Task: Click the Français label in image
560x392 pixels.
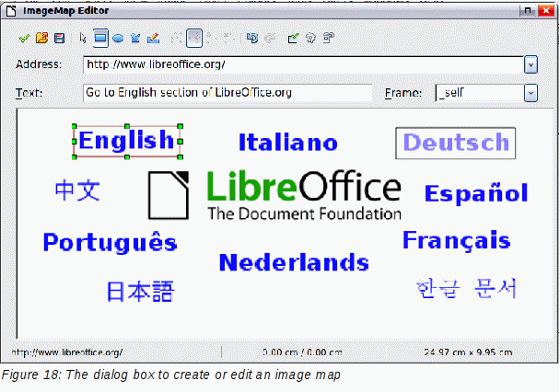Action: point(457,240)
